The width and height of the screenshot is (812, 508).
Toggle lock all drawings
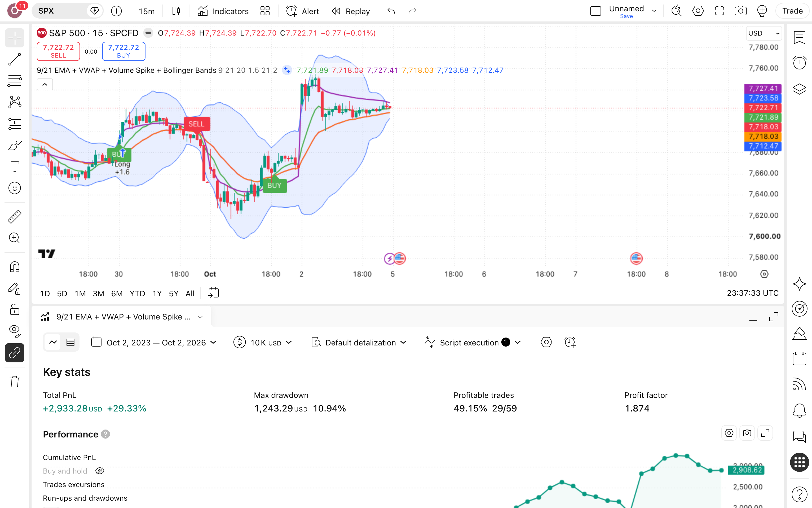[14, 310]
